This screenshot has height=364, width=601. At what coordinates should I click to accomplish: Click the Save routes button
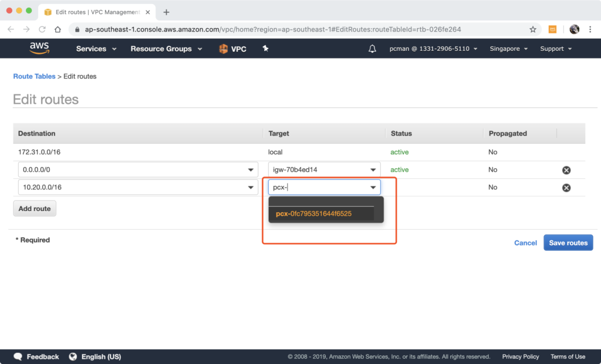[x=568, y=243]
